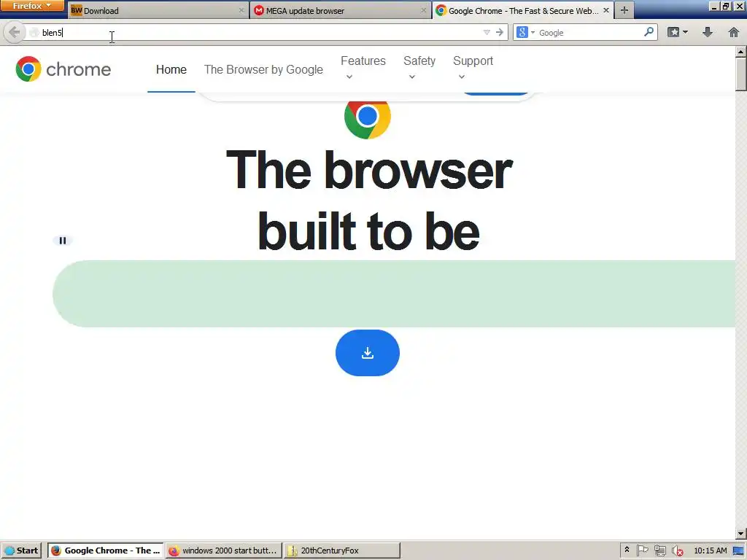747x560 pixels.
Task: Select Google Chrome taskbar item
Action: [x=105, y=551]
